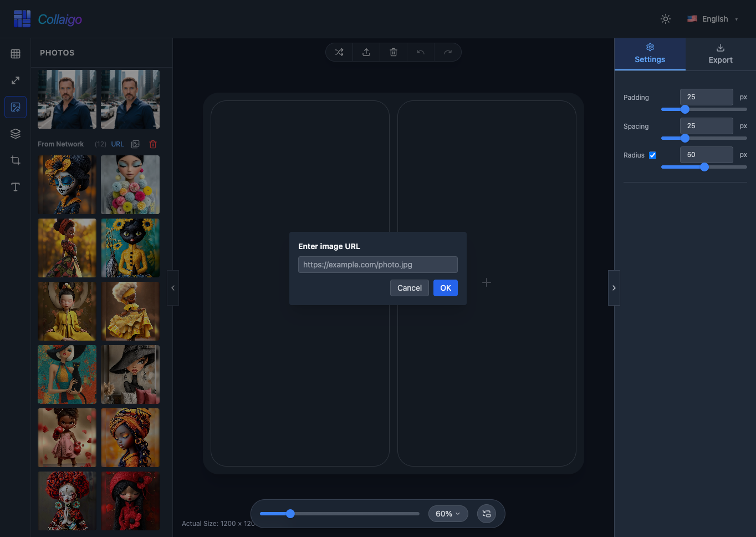Screen dimensions: 756x537
Task: Toggle the light/dark theme sun icon
Action: click(666, 19)
